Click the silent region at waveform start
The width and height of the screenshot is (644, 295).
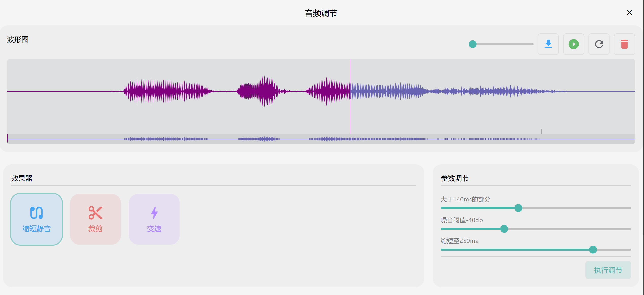(x=58, y=91)
